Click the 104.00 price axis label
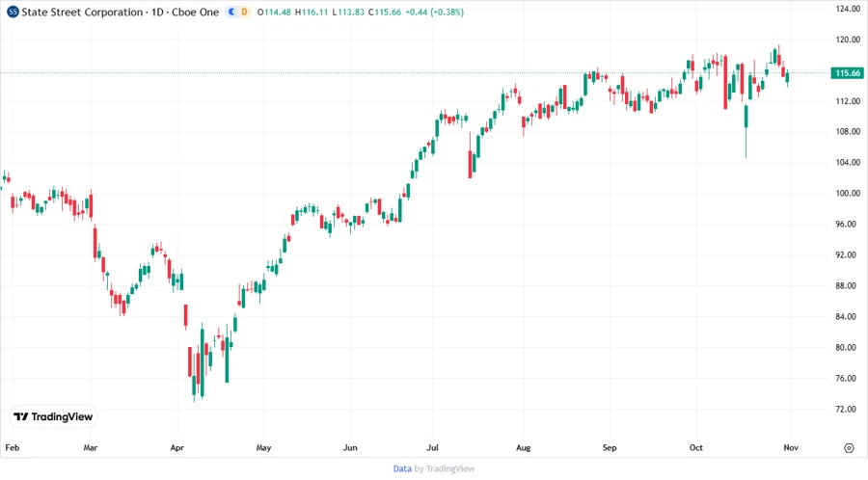Viewport: 868px width, 480px height. click(x=848, y=163)
